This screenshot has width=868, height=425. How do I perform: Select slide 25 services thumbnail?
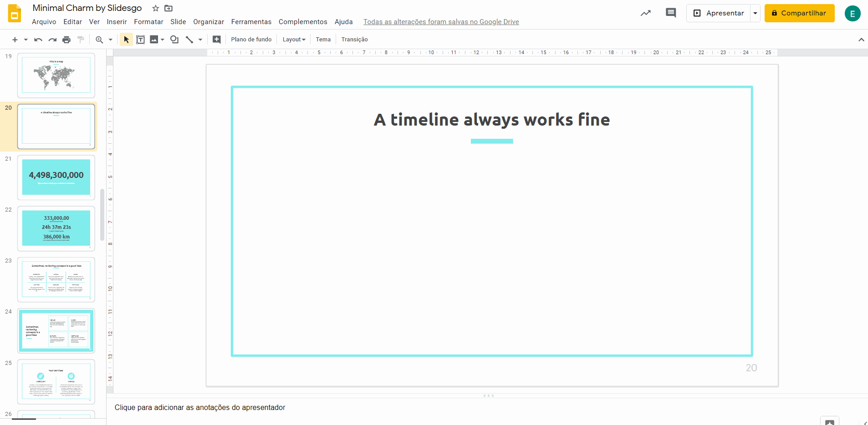(56, 381)
